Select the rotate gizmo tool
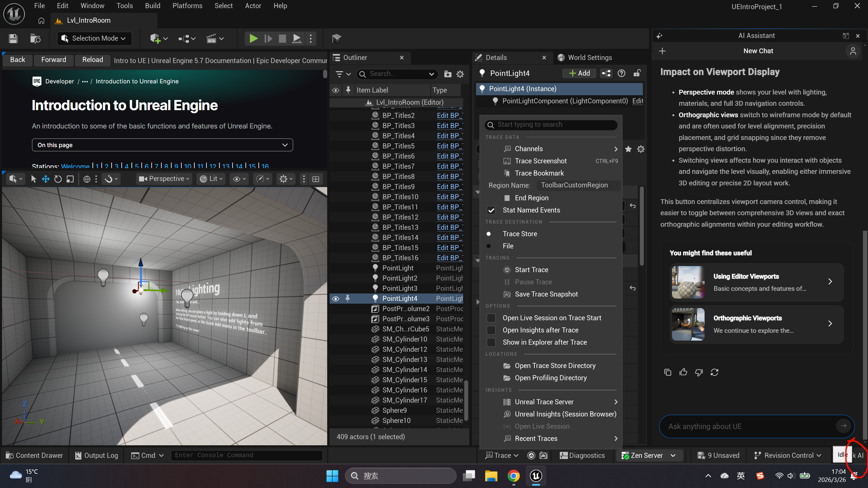 tap(58, 179)
